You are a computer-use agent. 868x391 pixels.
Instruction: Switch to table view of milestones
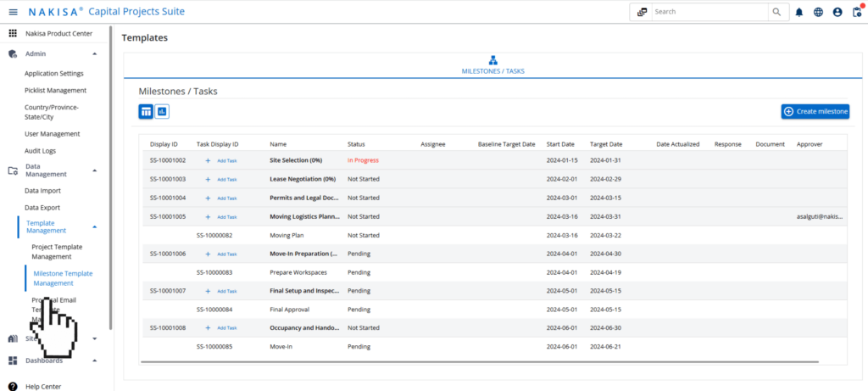(x=146, y=111)
